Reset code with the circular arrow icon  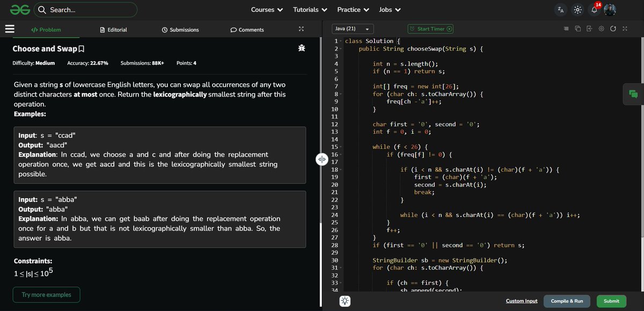613,28
